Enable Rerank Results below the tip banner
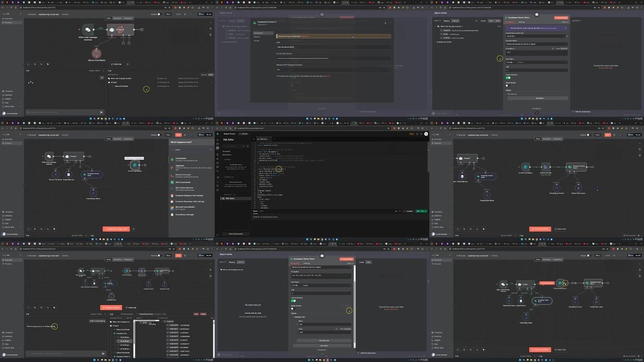The width and height of the screenshot is (644, 362). pyautogui.click(x=507, y=85)
